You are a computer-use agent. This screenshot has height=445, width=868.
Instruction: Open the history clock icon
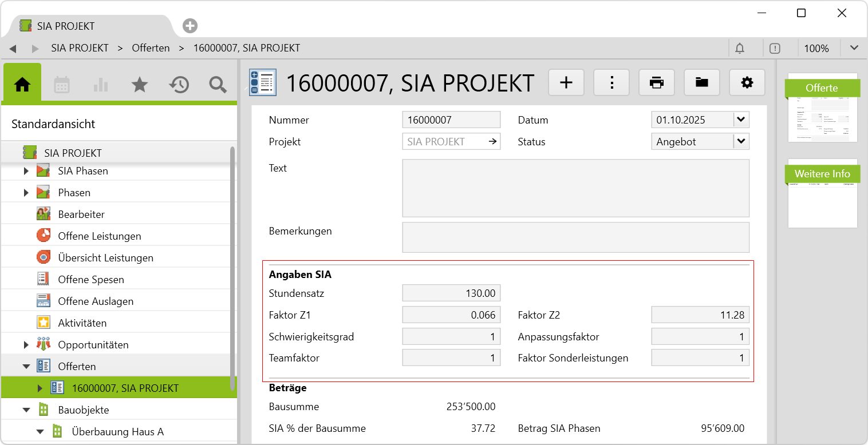pos(179,85)
